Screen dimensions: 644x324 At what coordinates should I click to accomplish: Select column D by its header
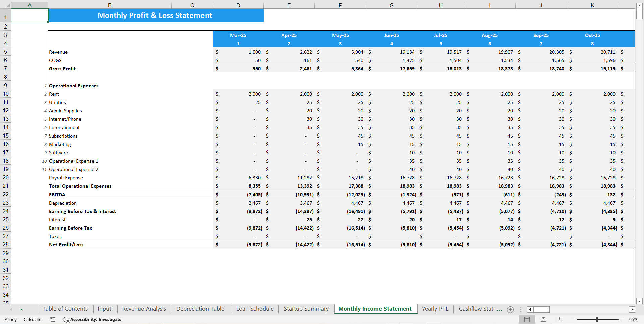(x=238, y=5)
